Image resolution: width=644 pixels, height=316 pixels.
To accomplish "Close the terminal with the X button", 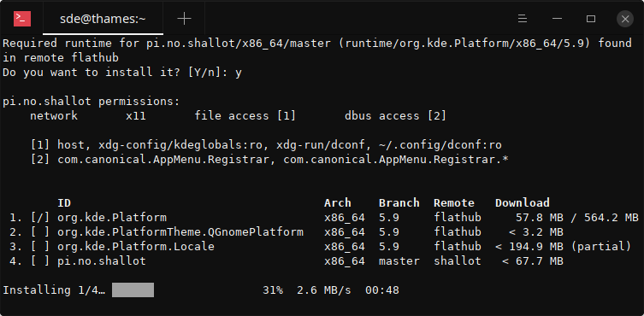I will click(625, 19).
